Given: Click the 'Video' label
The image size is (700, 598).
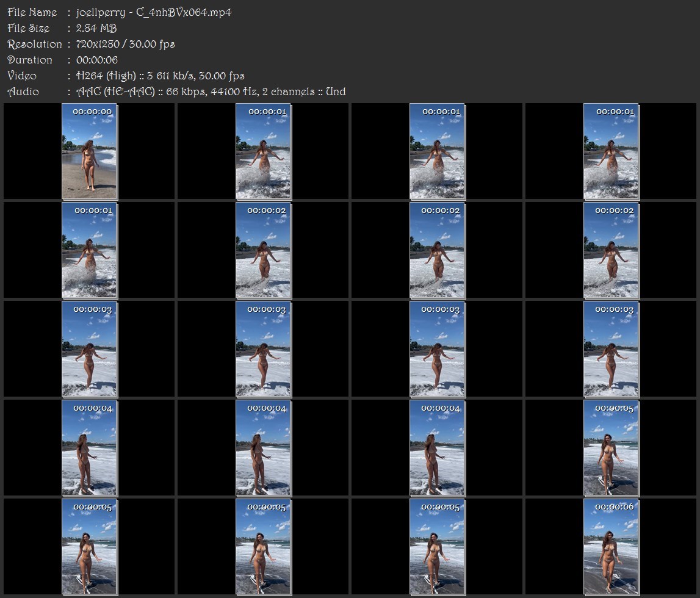Looking at the screenshot, I should click(x=22, y=76).
